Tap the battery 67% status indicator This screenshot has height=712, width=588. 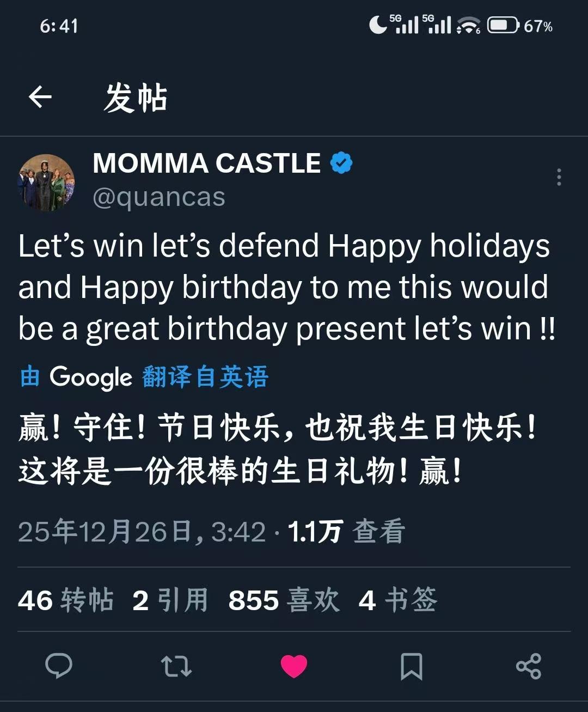[x=520, y=26]
